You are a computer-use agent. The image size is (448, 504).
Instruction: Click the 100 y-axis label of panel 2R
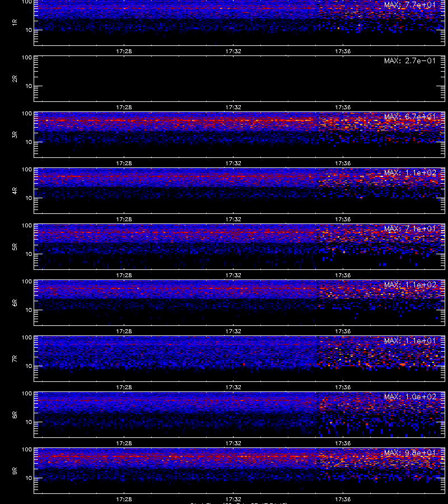point(27,58)
